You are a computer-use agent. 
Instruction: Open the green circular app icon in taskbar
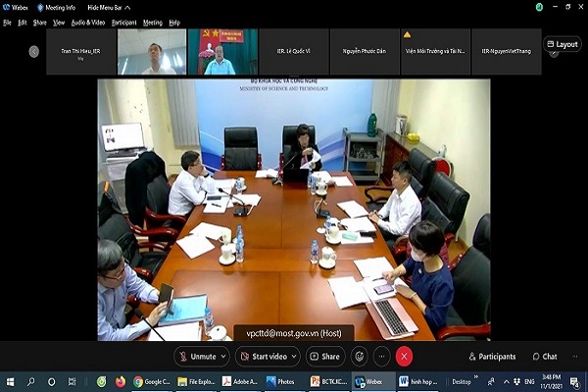click(x=101, y=382)
